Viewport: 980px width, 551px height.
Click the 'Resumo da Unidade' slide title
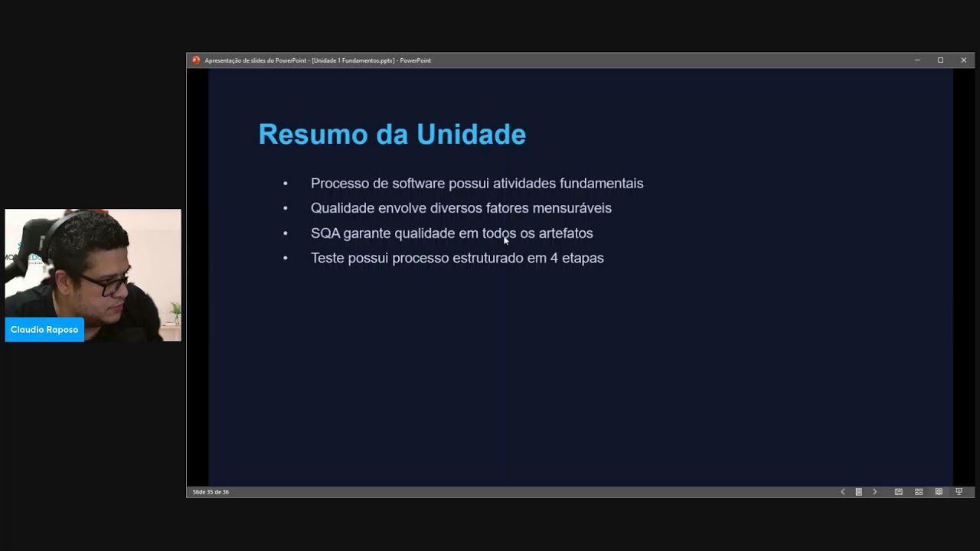(x=392, y=135)
